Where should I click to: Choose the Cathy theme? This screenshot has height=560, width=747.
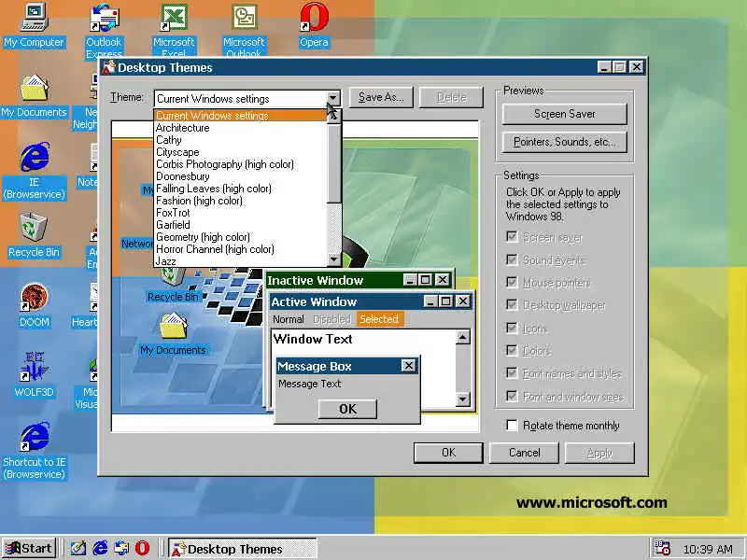(x=241, y=140)
